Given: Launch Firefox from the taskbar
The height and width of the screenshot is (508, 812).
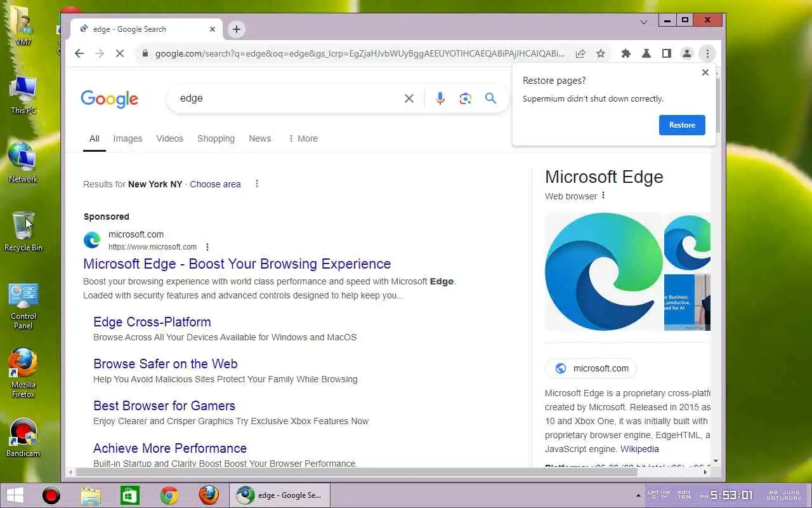Looking at the screenshot, I should (209, 495).
